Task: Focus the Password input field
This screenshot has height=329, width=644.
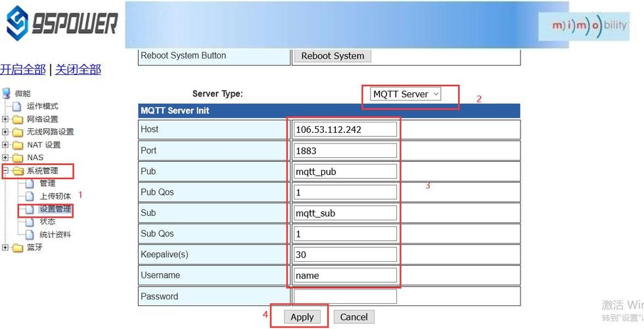Action: click(x=346, y=296)
